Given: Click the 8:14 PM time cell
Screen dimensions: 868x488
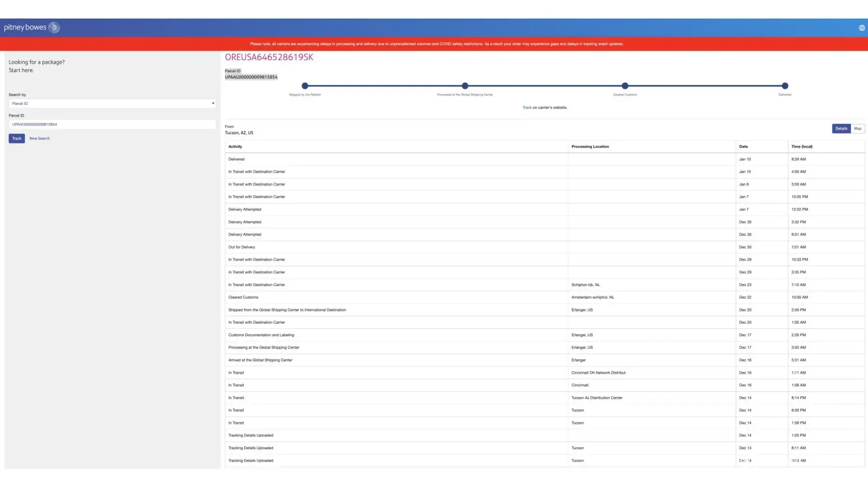Looking at the screenshot, I should [x=799, y=398].
